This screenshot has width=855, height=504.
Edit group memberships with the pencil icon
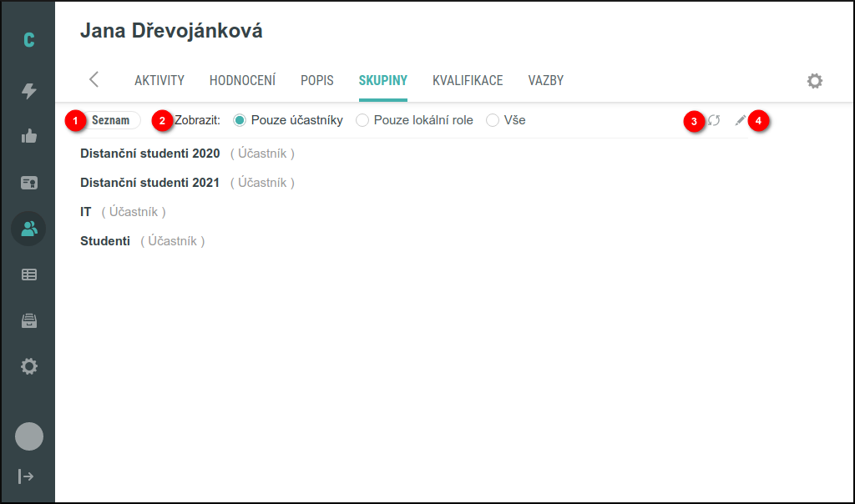[740, 119]
